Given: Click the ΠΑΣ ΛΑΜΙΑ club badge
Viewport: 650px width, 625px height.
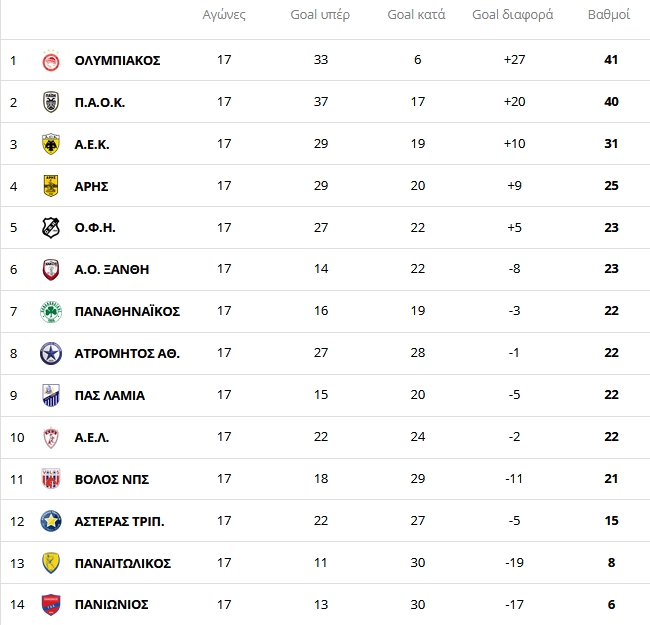Looking at the screenshot, I should click(51, 395).
